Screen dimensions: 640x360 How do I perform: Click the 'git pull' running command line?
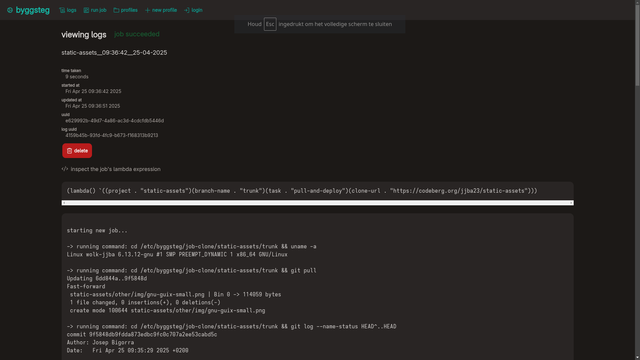coord(191,271)
